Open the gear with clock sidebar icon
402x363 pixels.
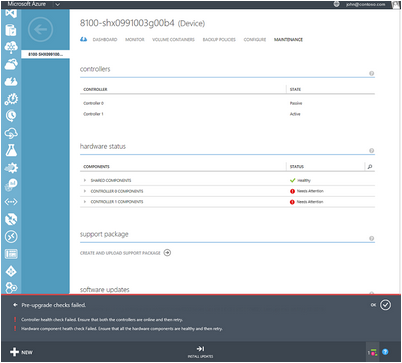pos(11,99)
